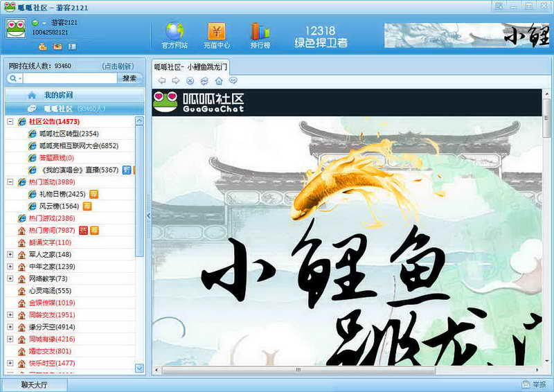
Task: Stop loading the embedded browser page
Action: click(190, 81)
